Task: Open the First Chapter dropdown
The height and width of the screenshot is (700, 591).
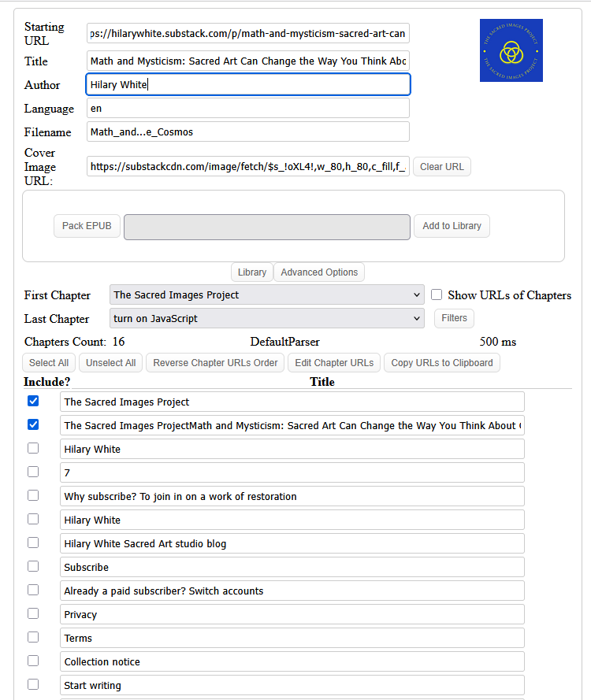Action: pyautogui.click(x=266, y=295)
